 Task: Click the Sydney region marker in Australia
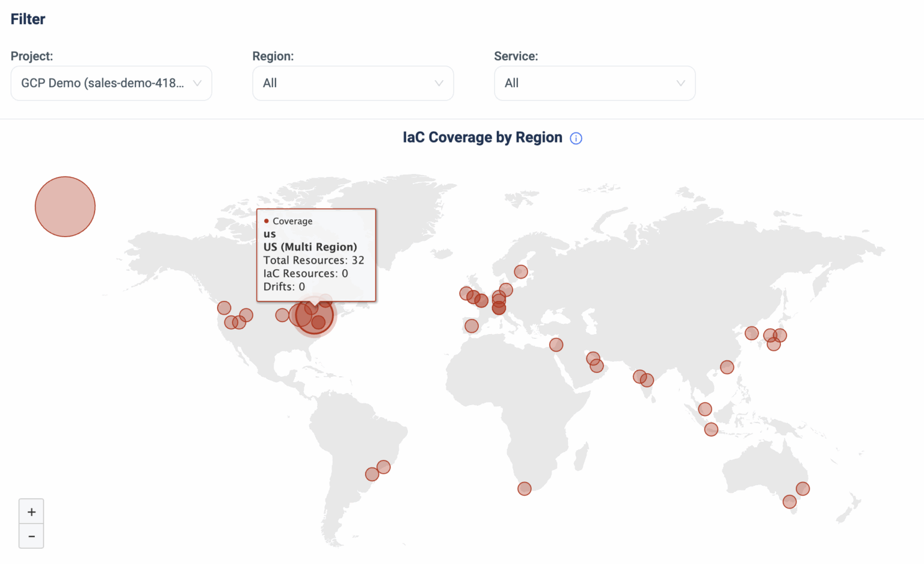tap(802, 489)
